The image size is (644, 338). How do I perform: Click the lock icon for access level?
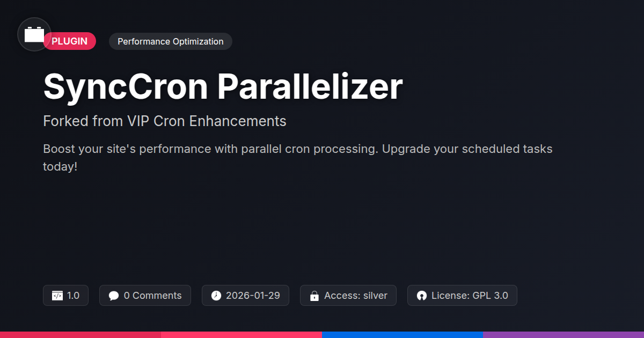314,296
